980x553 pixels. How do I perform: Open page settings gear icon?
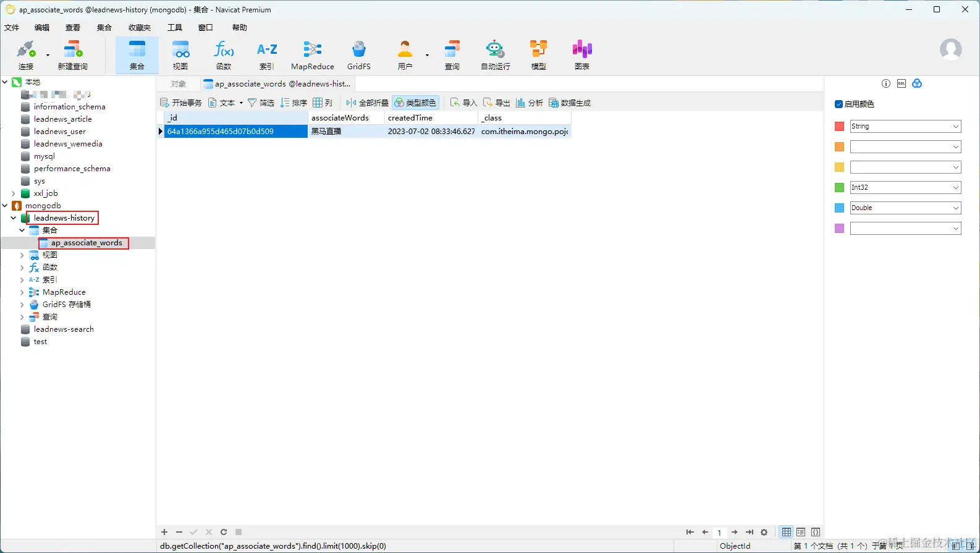point(764,532)
